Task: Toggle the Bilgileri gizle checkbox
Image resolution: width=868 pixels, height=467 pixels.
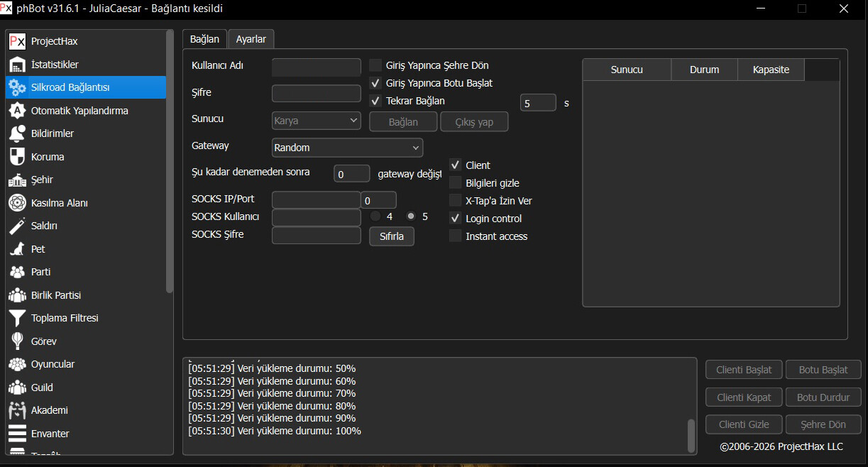Action: pyautogui.click(x=456, y=183)
